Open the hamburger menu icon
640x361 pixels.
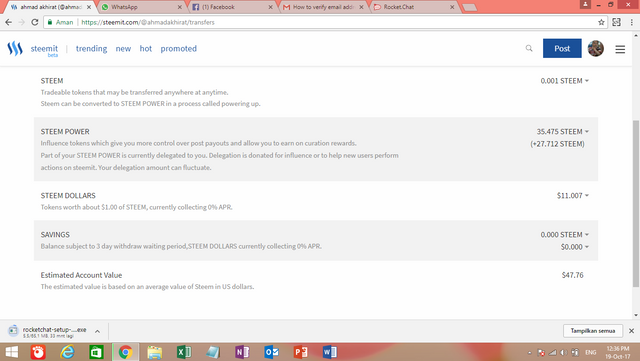point(620,49)
